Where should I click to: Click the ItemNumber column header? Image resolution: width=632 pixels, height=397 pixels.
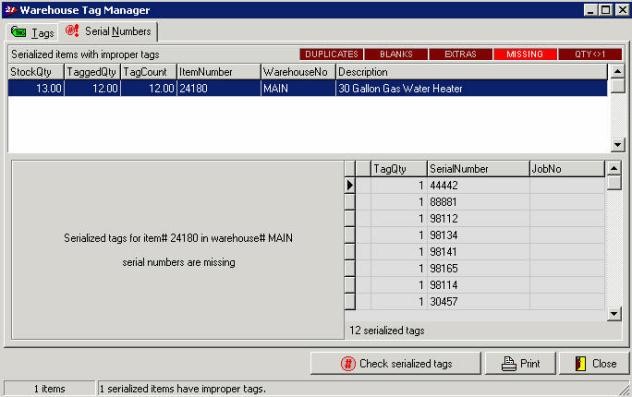click(219, 72)
